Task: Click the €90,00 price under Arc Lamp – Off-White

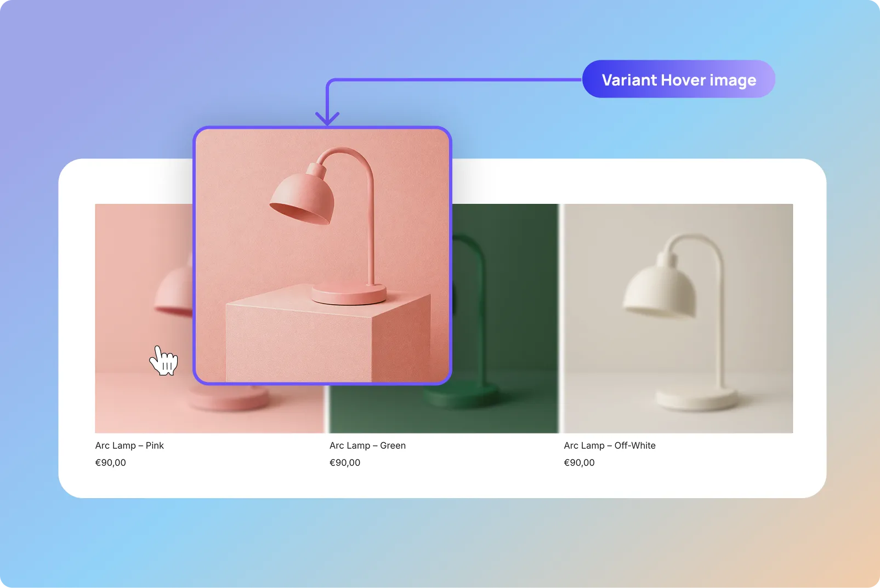Action: tap(579, 463)
